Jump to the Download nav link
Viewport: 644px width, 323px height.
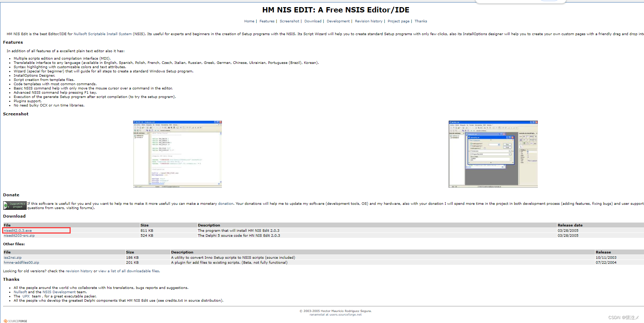coord(313,21)
